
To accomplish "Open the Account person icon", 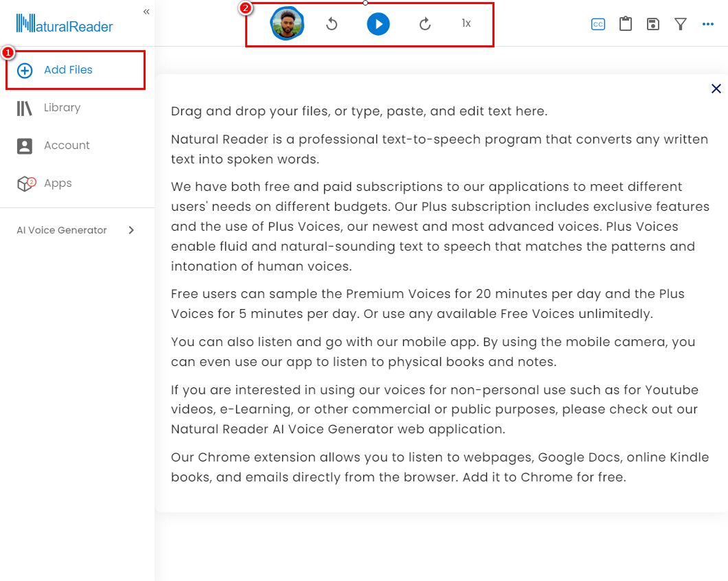I will coord(25,146).
